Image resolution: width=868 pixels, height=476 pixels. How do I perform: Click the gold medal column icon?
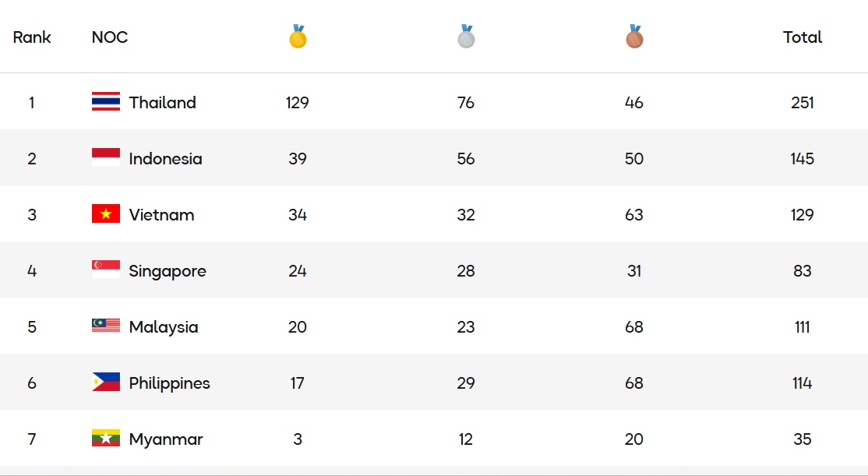pyautogui.click(x=298, y=37)
